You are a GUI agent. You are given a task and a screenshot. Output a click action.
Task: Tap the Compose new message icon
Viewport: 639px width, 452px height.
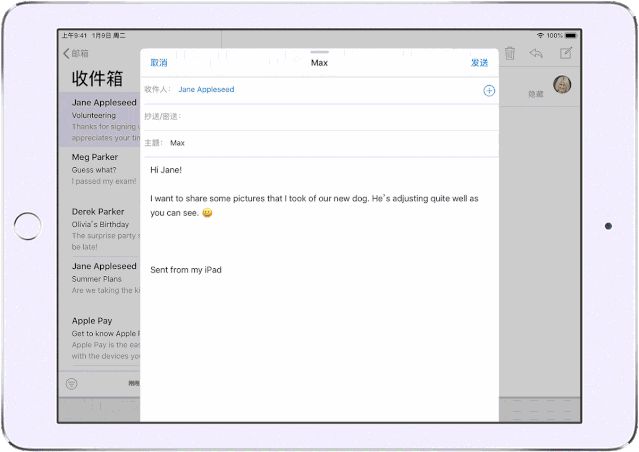click(566, 53)
